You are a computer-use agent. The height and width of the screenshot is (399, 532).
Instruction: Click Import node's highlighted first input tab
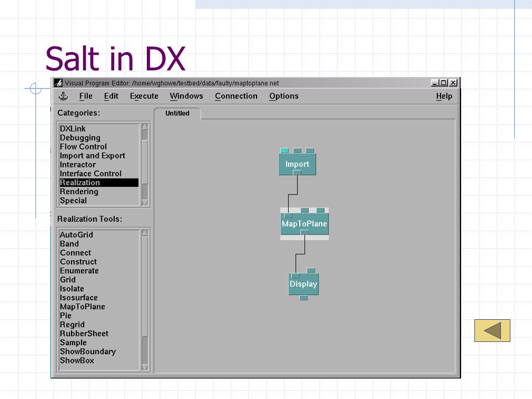point(285,151)
